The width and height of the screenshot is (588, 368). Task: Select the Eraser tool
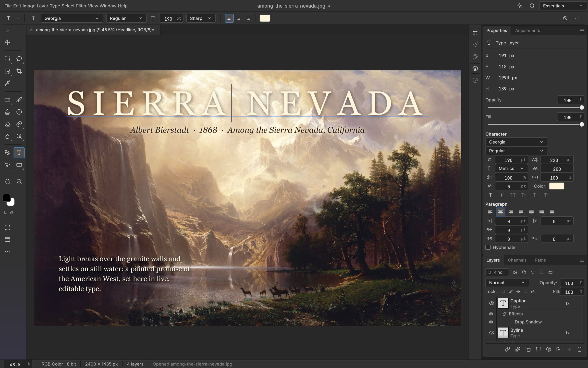click(x=7, y=124)
